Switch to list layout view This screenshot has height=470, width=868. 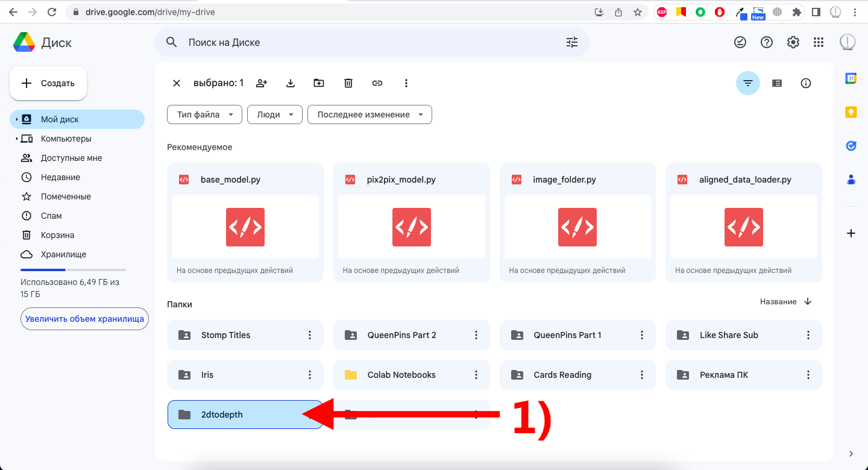(776, 83)
